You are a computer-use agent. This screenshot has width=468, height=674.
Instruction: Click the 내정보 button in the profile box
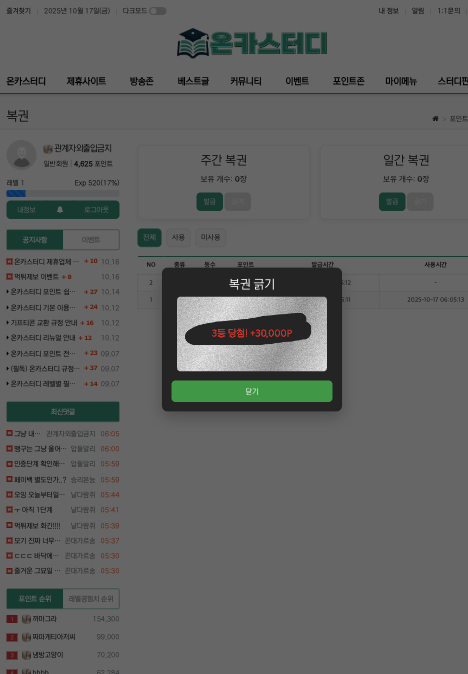(x=26, y=210)
